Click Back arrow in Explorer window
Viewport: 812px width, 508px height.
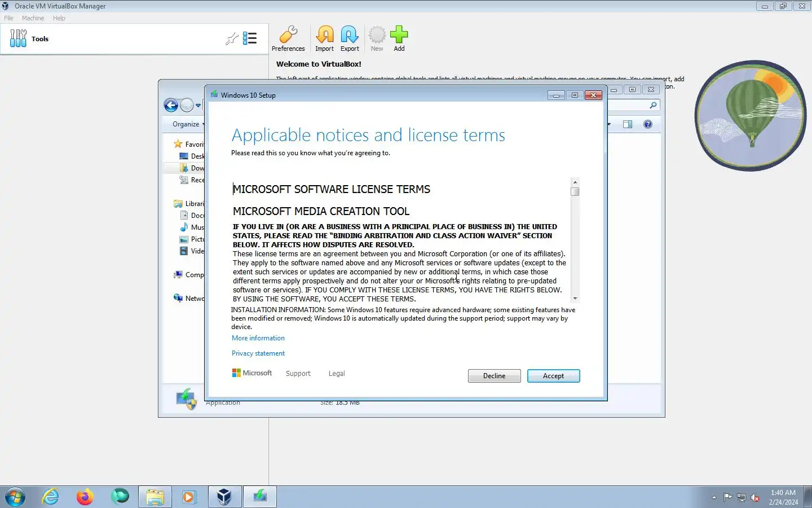tap(171, 105)
